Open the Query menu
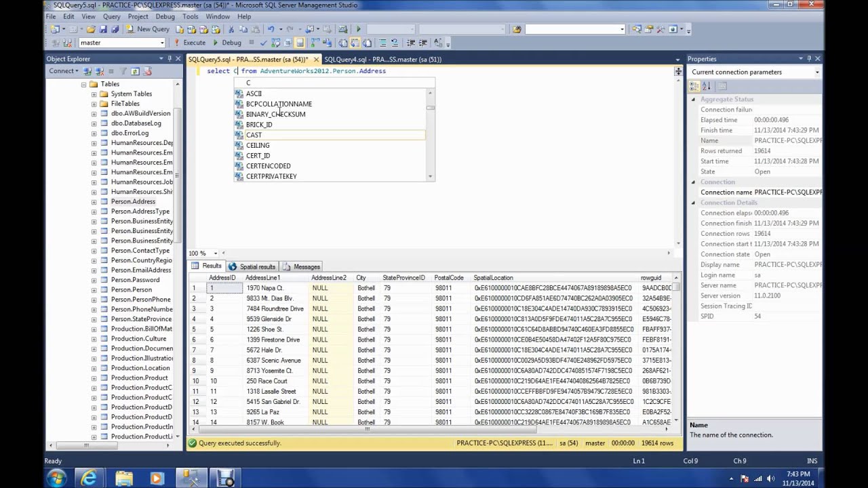 pos(112,16)
